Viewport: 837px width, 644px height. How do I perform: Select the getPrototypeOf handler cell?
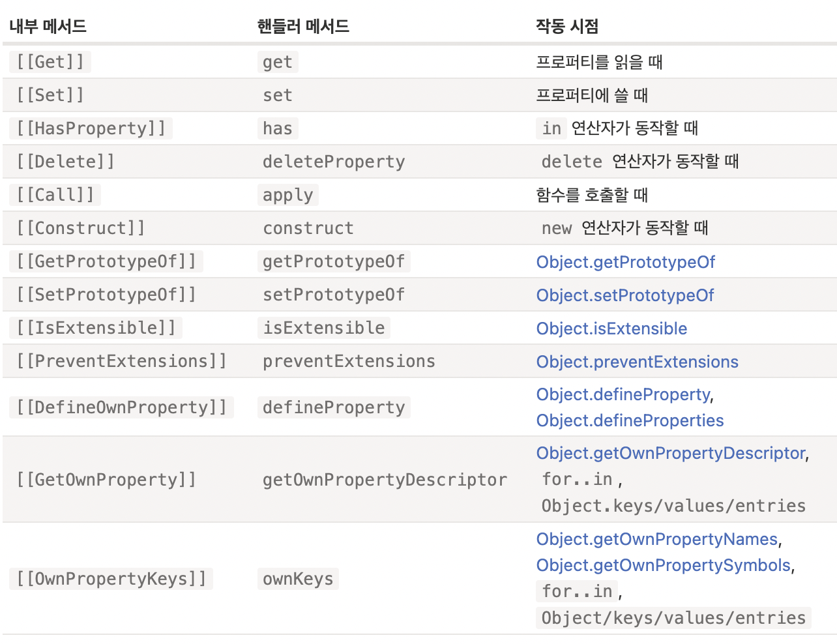pos(334,261)
